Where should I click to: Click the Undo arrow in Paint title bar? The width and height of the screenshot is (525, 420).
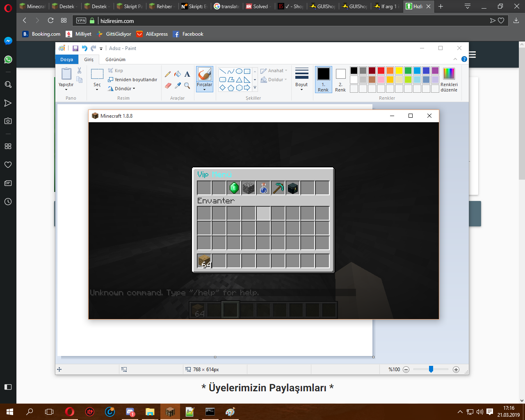click(x=84, y=48)
